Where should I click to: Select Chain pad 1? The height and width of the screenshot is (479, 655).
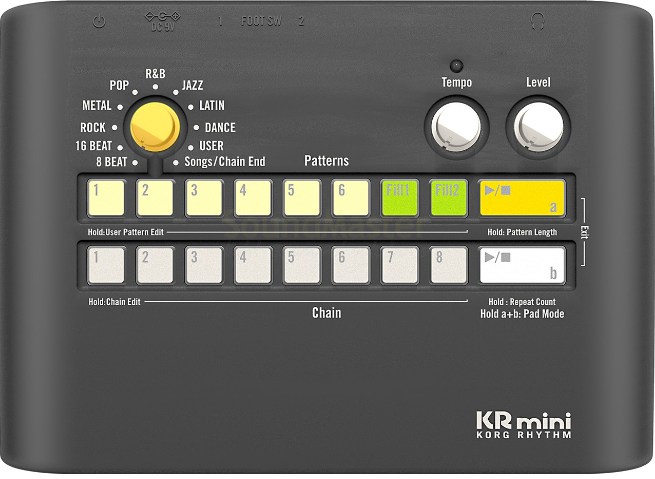click(x=106, y=265)
